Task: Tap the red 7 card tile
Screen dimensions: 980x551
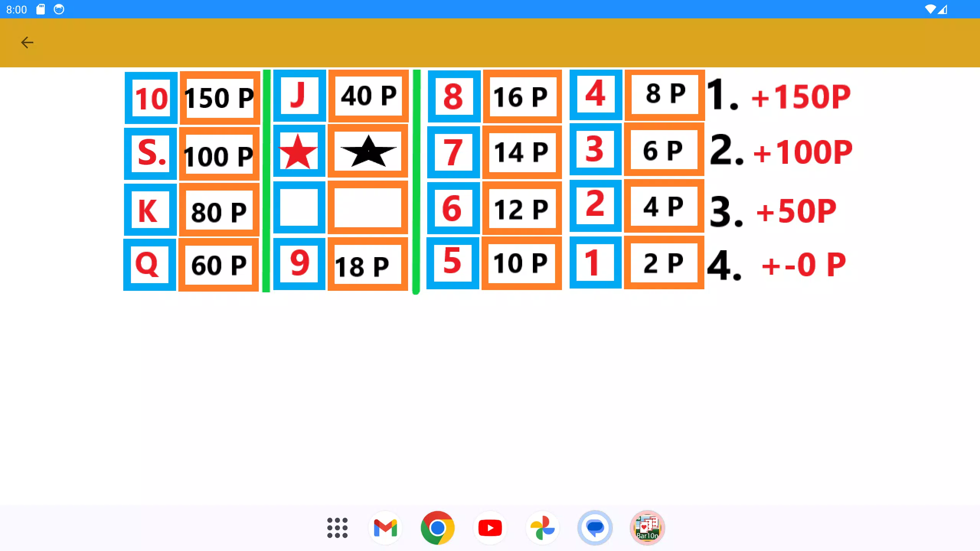Action: (x=453, y=152)
